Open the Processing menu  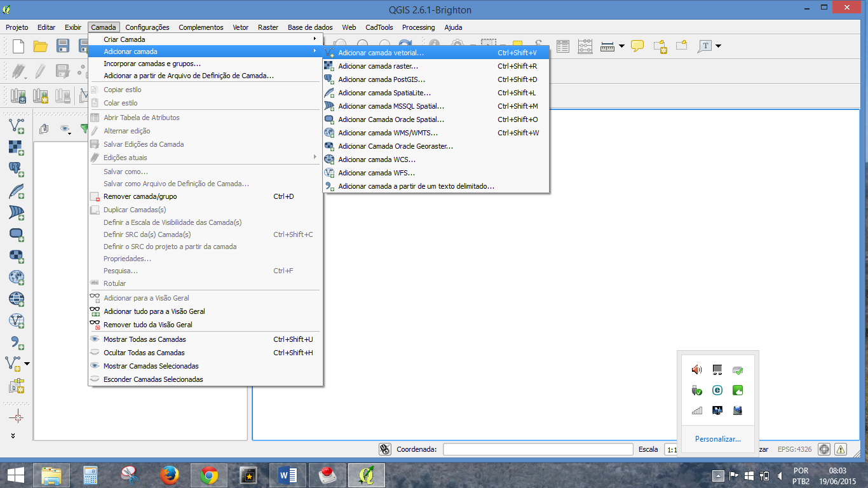point(418,27)
